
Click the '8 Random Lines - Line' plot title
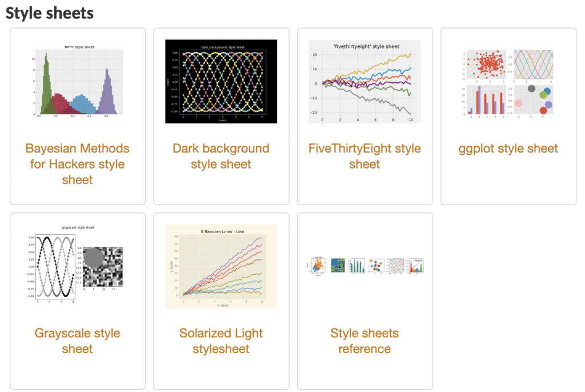pos(221,231)
